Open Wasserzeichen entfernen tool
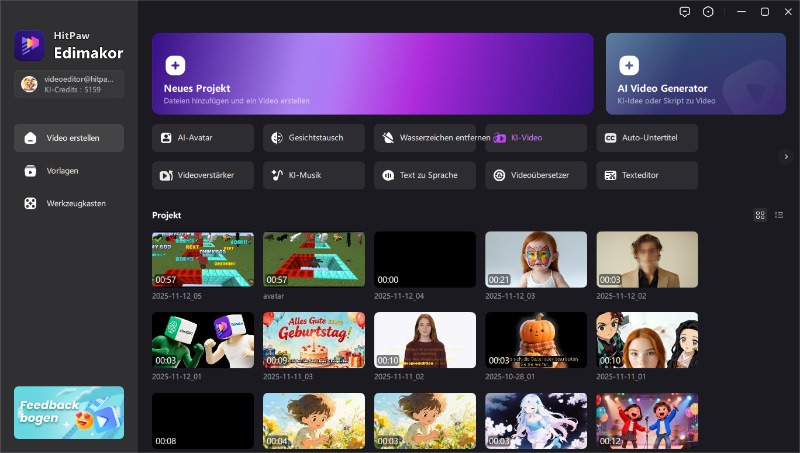This screenshot has height=453, width=800. (x=425, y=138)
